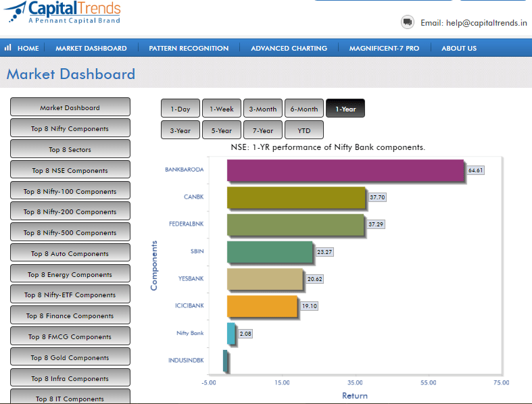Viewport: 532px width, 404px height.
Task: Switch chart to 5-Year period
Action: coord(222,130)
